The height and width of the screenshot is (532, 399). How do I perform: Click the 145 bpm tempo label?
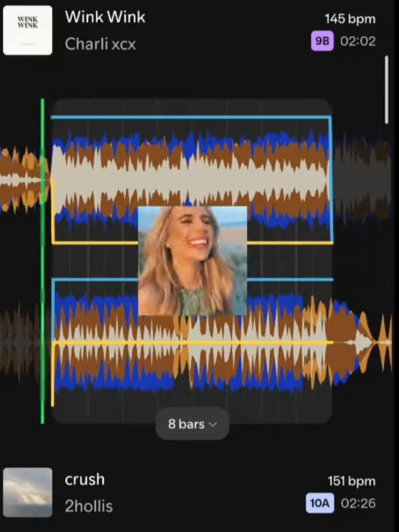coord(350,19)
